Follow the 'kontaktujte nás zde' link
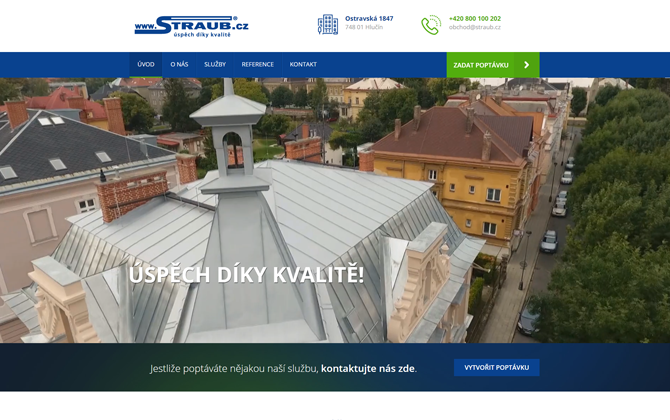The width and height of the screenshot is (670, 420). pyautogui.click(x=367, y=368)
